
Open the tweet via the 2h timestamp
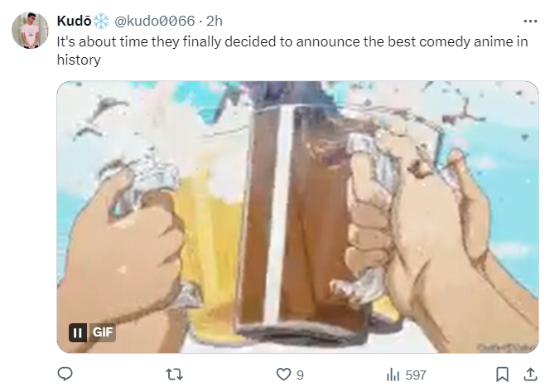215,21
